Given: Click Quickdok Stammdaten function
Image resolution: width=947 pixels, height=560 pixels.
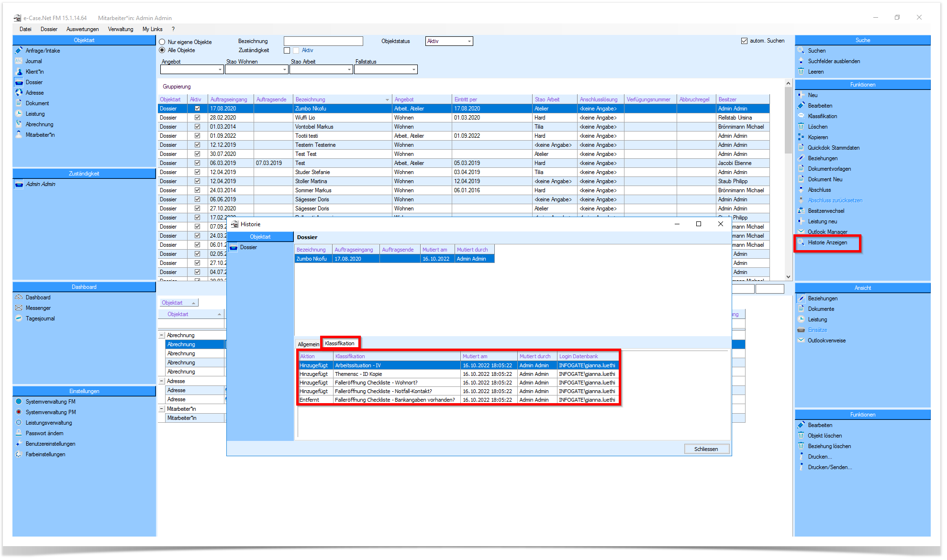Looking at the screenshot, I should click(x=834, y=148).
